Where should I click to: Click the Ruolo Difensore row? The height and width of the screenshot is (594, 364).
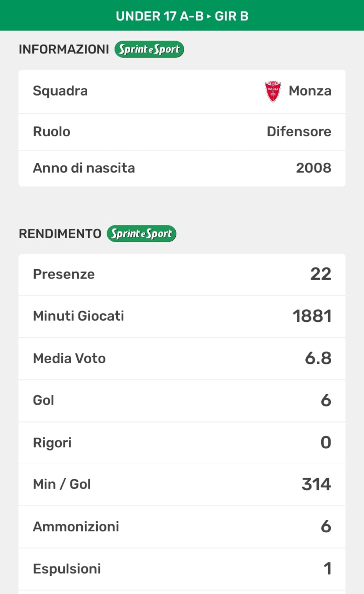coord(182,132)
